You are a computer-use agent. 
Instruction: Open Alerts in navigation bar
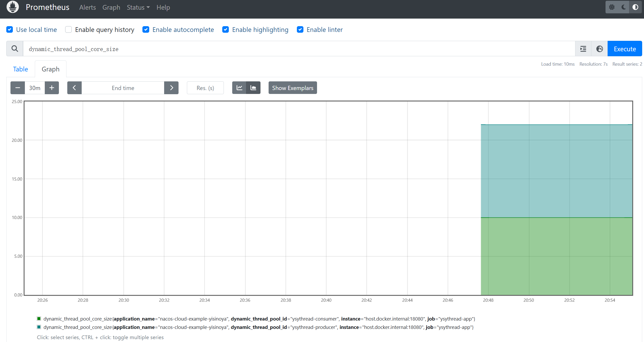(x=87, y=7)
